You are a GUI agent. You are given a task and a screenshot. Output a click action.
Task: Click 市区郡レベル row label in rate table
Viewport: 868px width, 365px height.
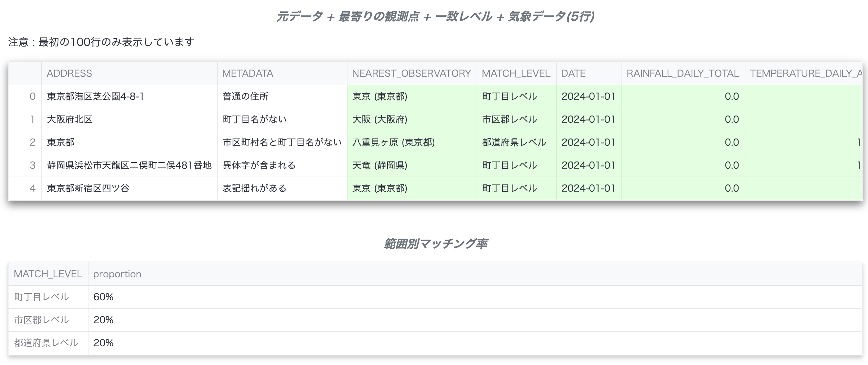(48, 320)
